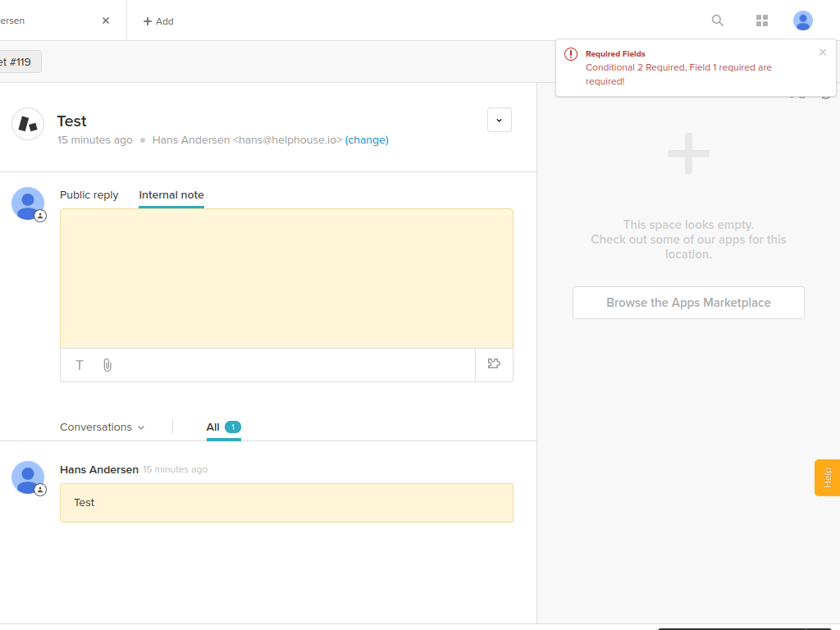Click the Browse the Apps Marketplace button
This screenshot has height=630, width=840.
[x=688, y=303]
